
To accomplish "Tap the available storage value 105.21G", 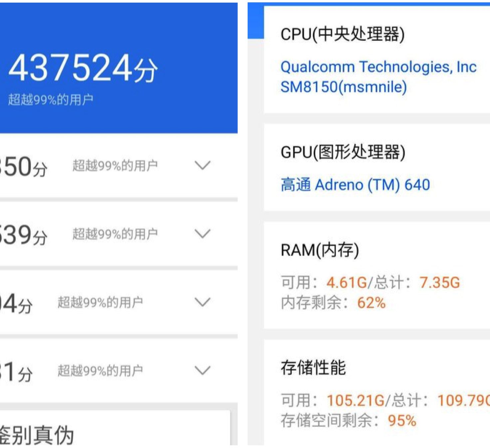I will [356, 400].
